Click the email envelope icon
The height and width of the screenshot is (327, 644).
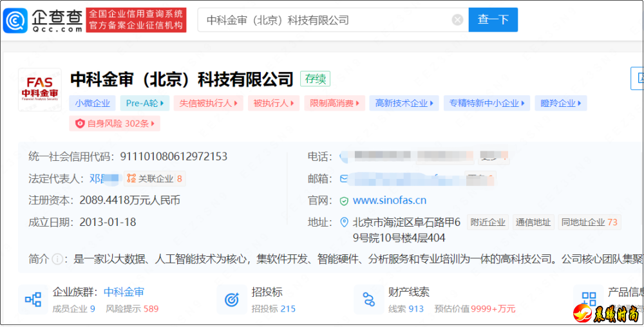tap(344, 179)
